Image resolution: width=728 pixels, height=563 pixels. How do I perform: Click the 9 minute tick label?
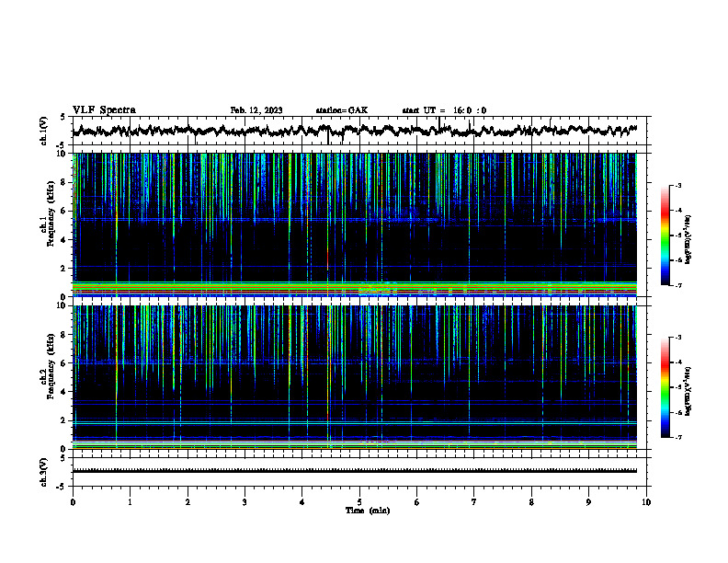[588, 502]
